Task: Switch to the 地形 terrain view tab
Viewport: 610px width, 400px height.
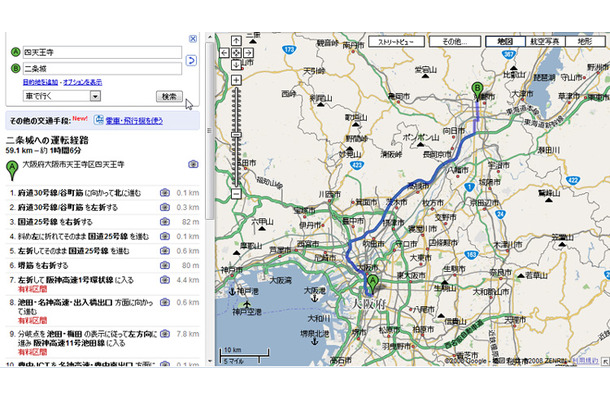Action: (x=585, y=41)
